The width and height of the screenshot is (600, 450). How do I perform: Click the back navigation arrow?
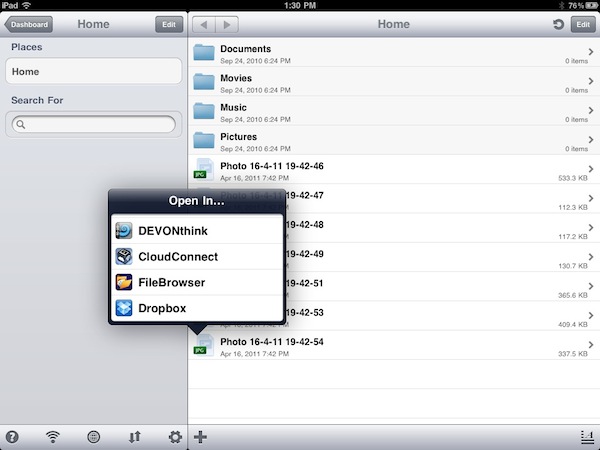205,25
